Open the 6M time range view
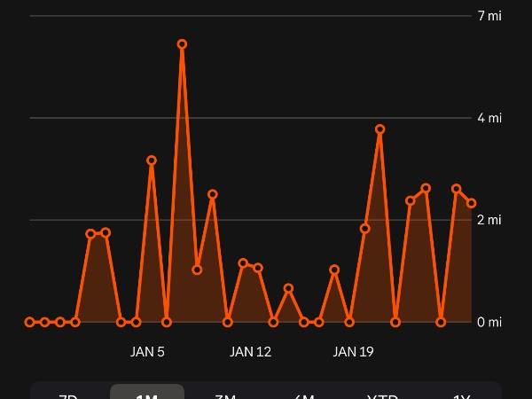The image size is (532, 399). pos(304,394)
